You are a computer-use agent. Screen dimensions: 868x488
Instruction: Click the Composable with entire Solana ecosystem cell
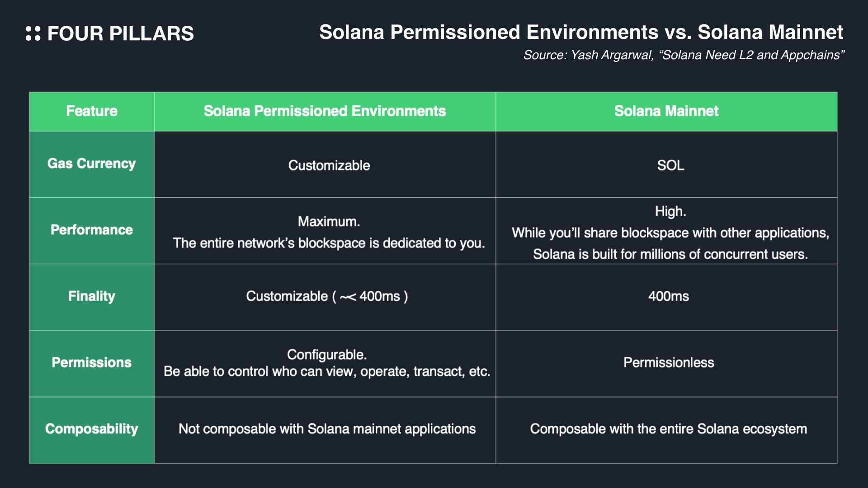pyautogui.click(x=668, y=429)
